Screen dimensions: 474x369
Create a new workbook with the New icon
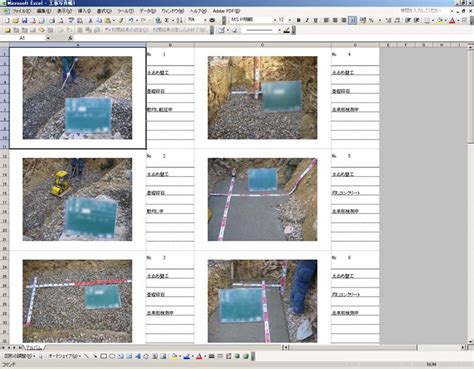pos(7,20)
